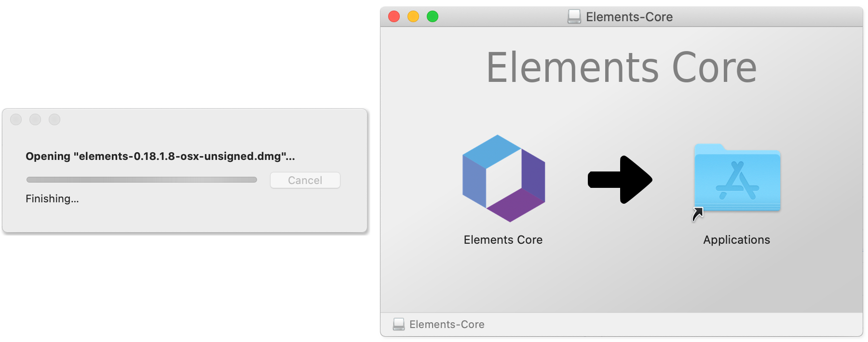Cancel opening the dmg file
868x342 pixels.
(305, 180)
